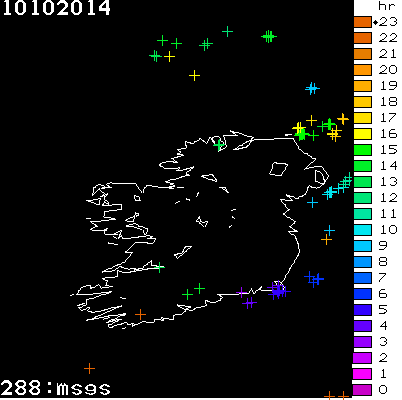Select the hour 19 color swatch

tap(362, 86)
